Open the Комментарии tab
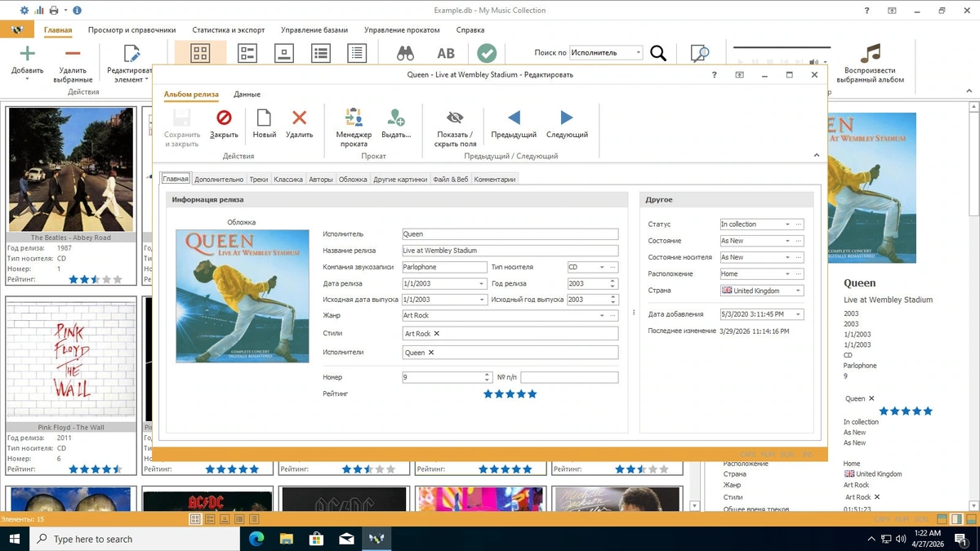Viewport: 980px width, 551px height. coord(495,179)
